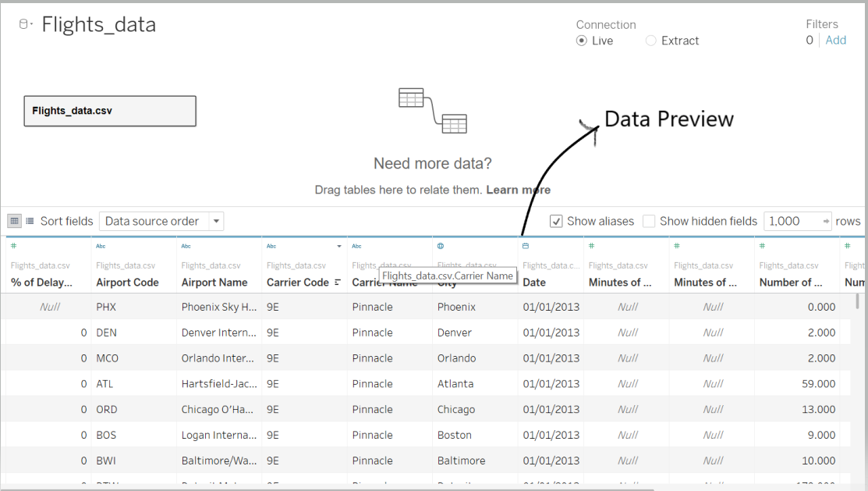Change data type icon of Airport Name column
This screenshot has width=868, height=491.
point(186,245)
